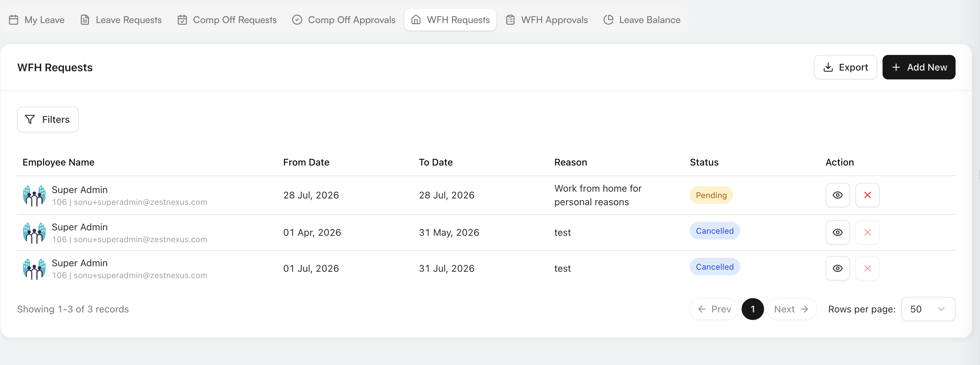Select page 1 in pagination
The width and height of the screenshot is (980, 365).
tap(752, 309)
